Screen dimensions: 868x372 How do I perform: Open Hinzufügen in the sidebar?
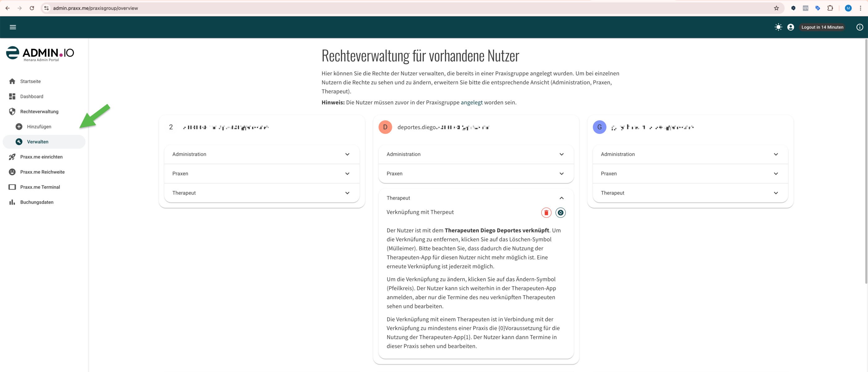(x=39, y=127)
